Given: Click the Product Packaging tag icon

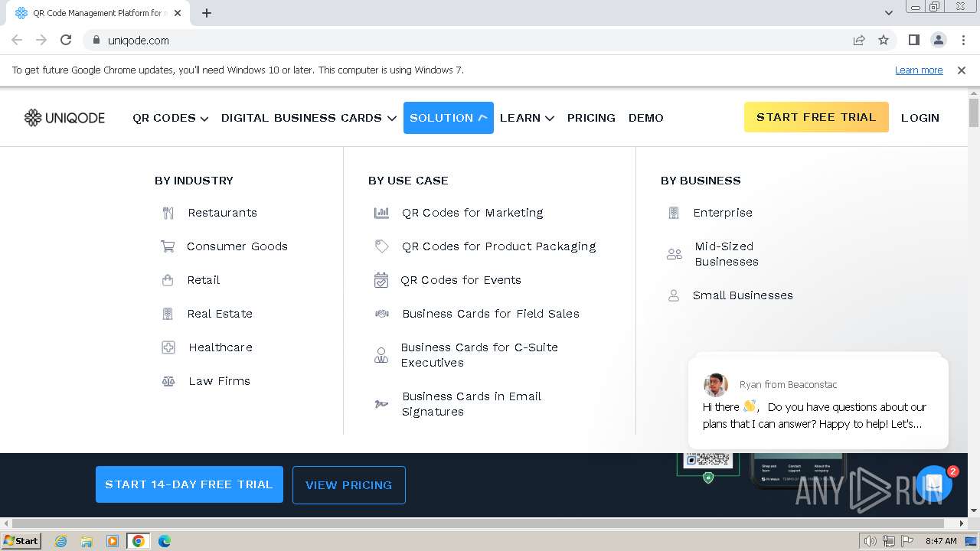Looking at the screenshot, I should [381, 246].
